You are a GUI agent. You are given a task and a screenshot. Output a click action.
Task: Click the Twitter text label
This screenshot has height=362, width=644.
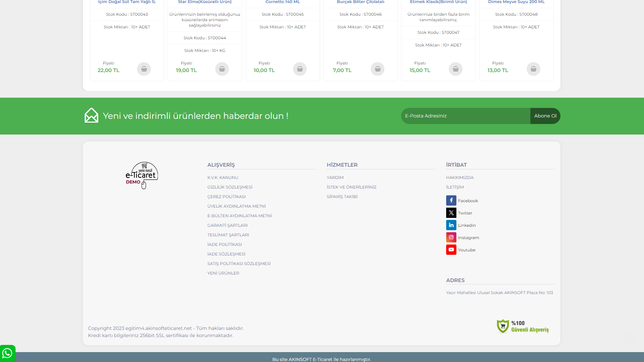[465, 213]
